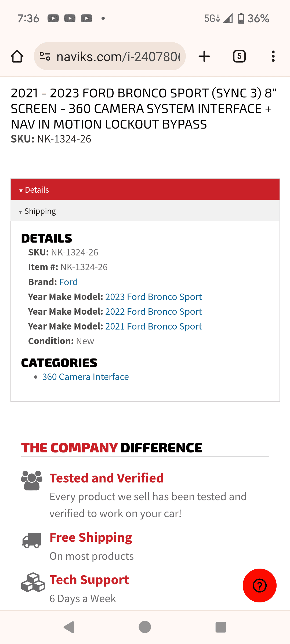
Task: Tap the browser home icon
Action: point(17,56)
